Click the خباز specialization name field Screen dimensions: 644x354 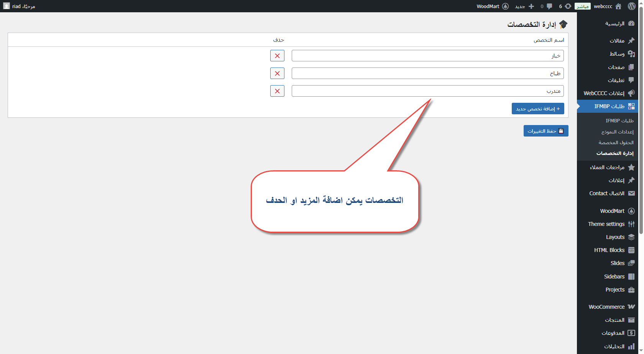coord(427,56)
